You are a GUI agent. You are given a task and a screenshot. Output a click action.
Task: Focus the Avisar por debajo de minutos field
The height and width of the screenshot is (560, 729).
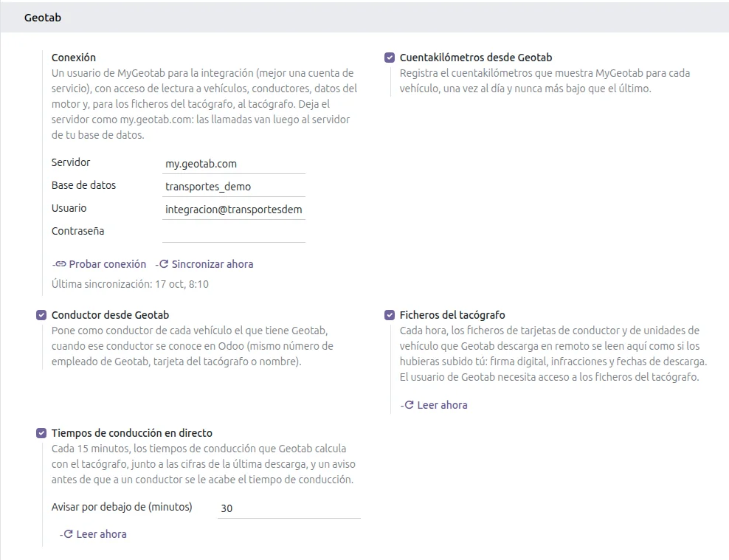(289, 508)
